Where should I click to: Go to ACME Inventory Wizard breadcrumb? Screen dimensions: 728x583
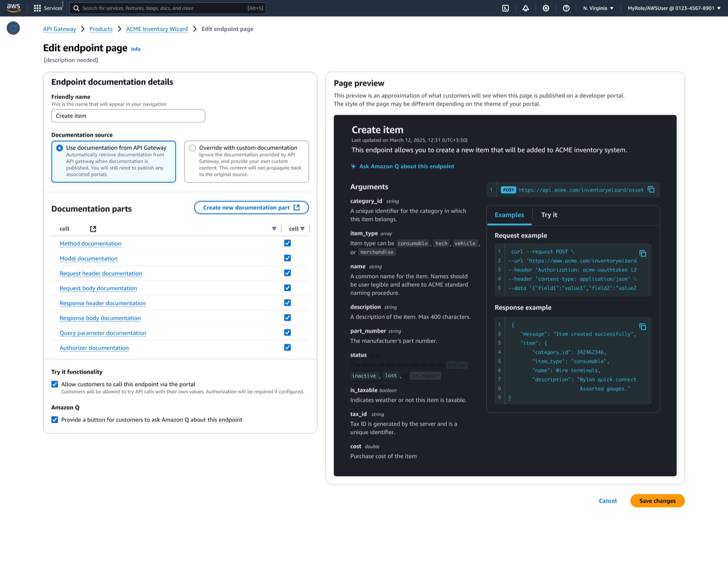157,29
